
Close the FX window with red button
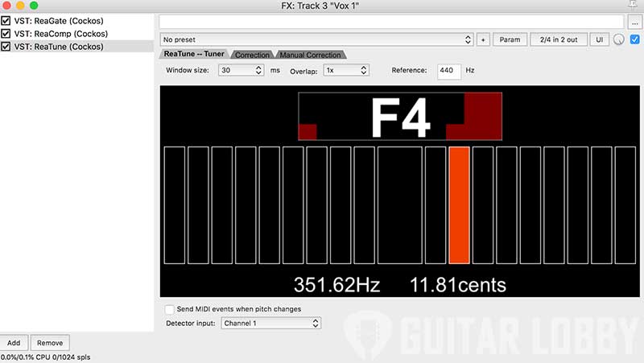(x=6, y=6)
